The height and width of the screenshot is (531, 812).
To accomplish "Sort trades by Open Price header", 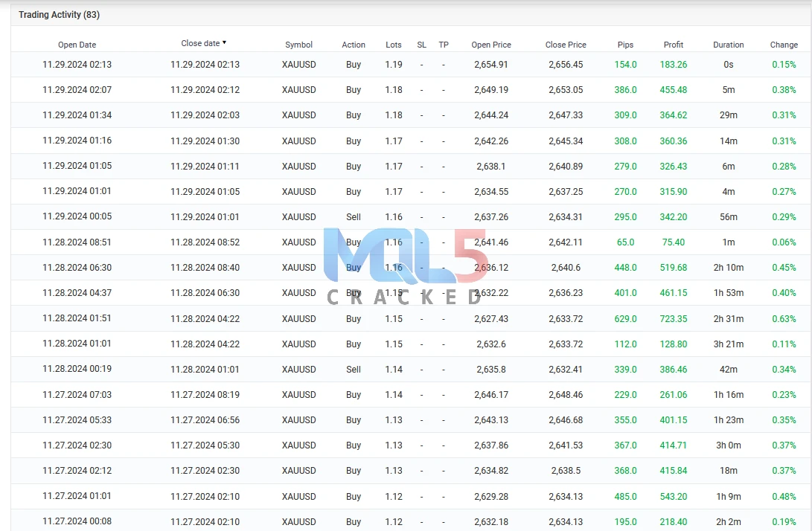I will click(491, 45).
